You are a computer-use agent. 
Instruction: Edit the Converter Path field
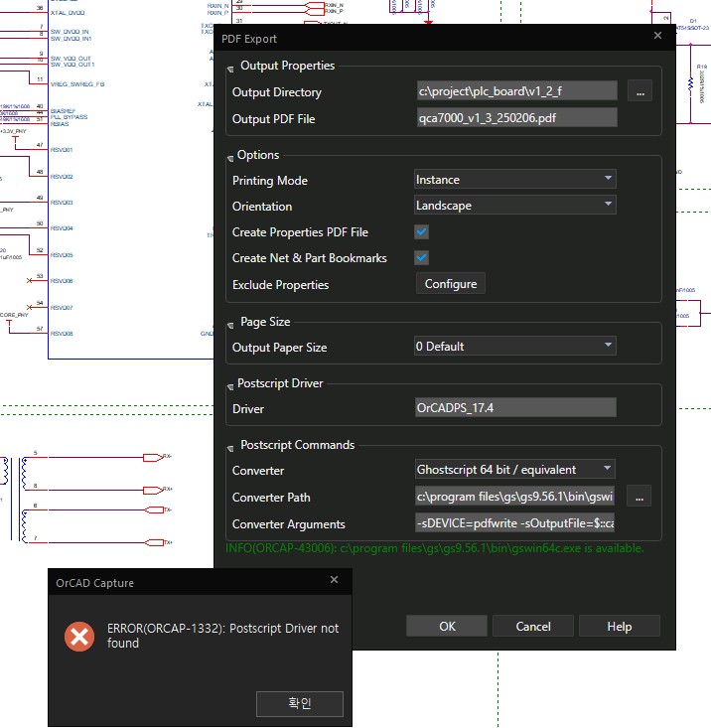click(x=514, y=497)
